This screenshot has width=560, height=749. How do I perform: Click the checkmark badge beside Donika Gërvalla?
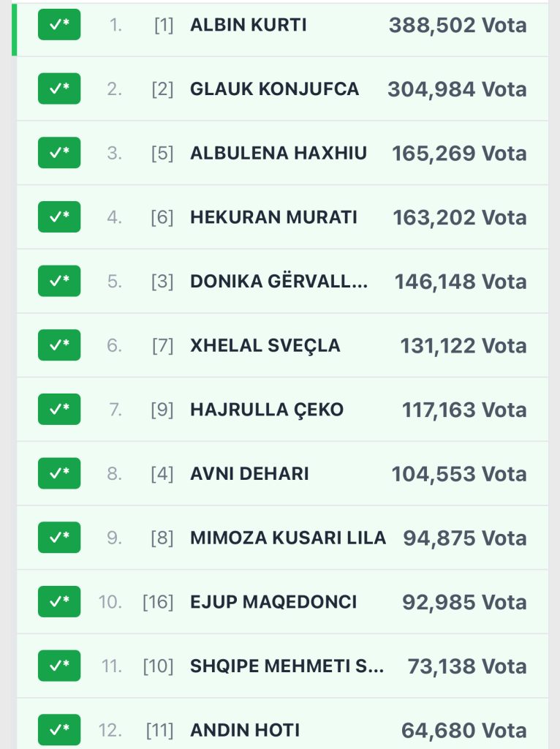(59, 282)
